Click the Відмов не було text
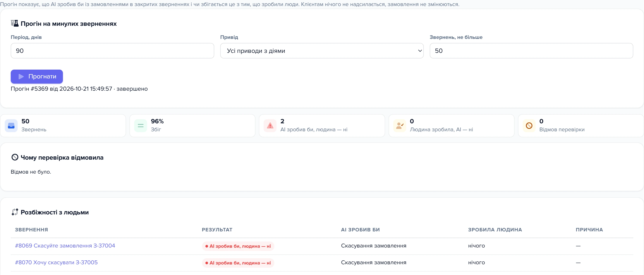The image size is (644, 275). 31,172
